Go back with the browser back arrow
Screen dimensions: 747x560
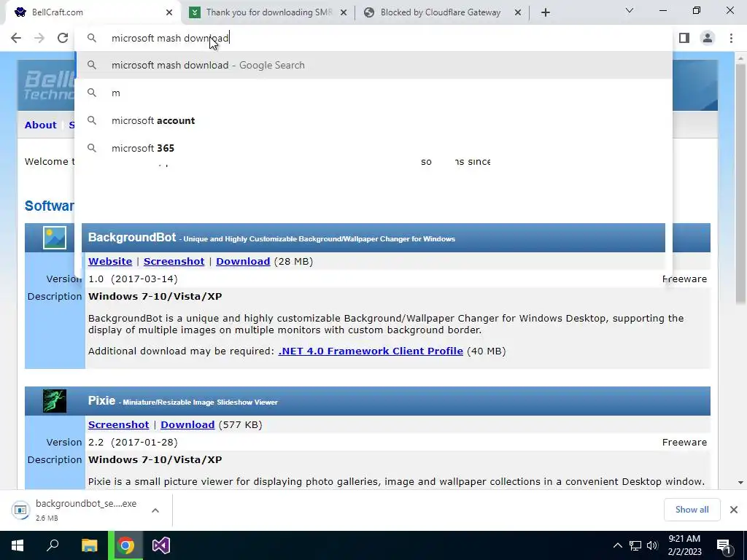coord(16,38)
